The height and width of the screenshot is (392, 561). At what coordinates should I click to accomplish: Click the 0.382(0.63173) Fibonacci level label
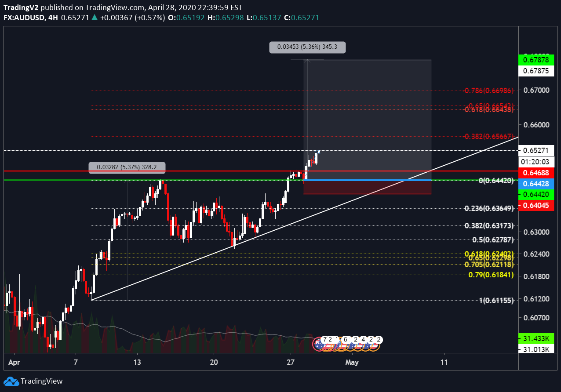(x=489, y=225)
